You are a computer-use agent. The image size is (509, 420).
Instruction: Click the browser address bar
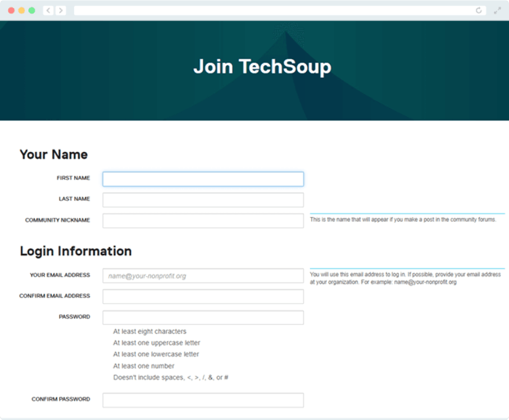[280, 10]
